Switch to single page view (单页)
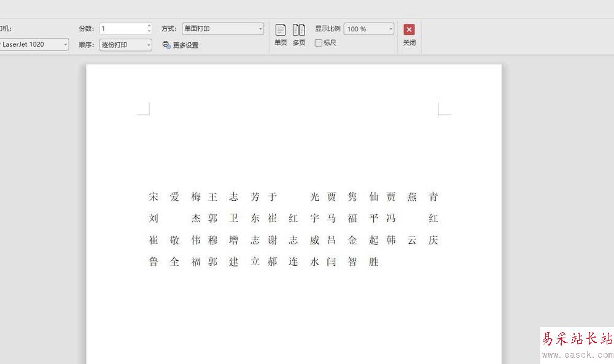The width and height of the screenshot is (614, 364). click(x=281, y=34)
